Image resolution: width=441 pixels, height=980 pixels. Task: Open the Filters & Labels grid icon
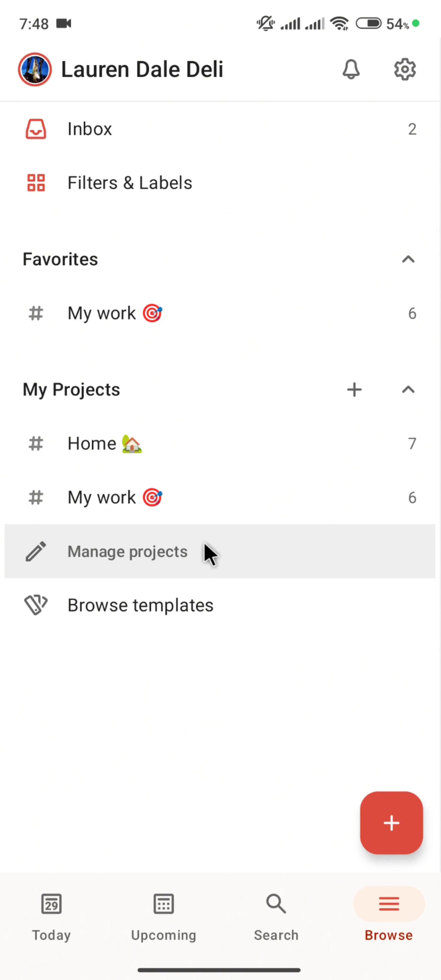click(36, 183)
